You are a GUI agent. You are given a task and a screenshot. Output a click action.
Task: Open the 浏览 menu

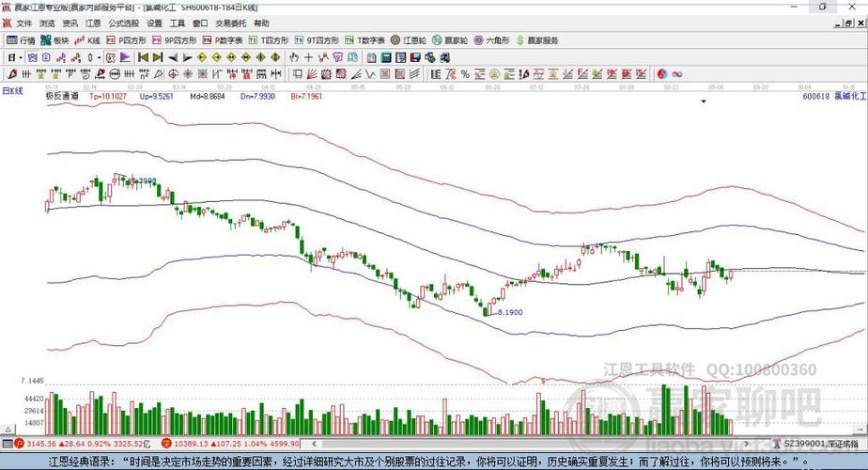pos(47,23)
